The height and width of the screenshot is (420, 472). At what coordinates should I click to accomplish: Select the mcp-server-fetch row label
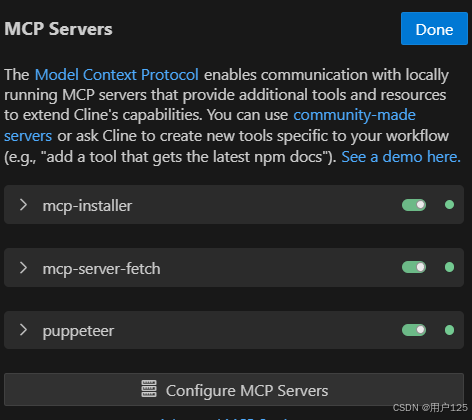[x=101, y=269]
